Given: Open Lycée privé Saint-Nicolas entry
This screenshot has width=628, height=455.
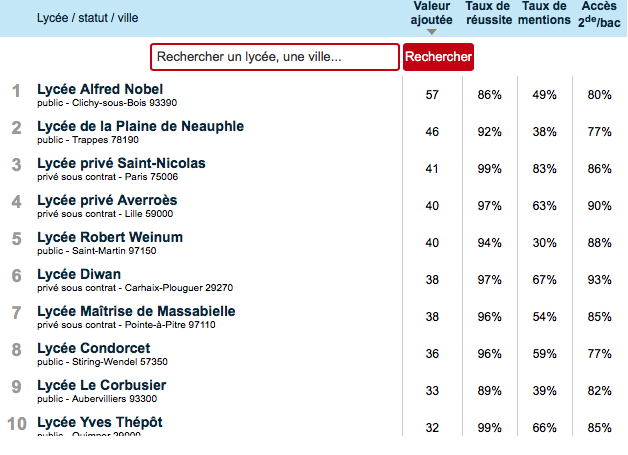Looking at the screenshot, I should [x=121, y=163].
